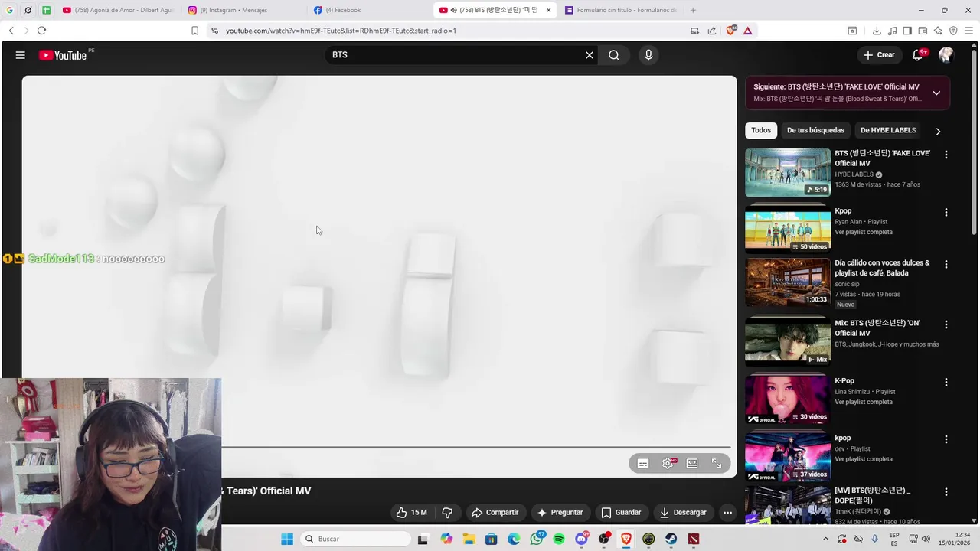Open WhatsApp from the taskbar

click(537, 539)
